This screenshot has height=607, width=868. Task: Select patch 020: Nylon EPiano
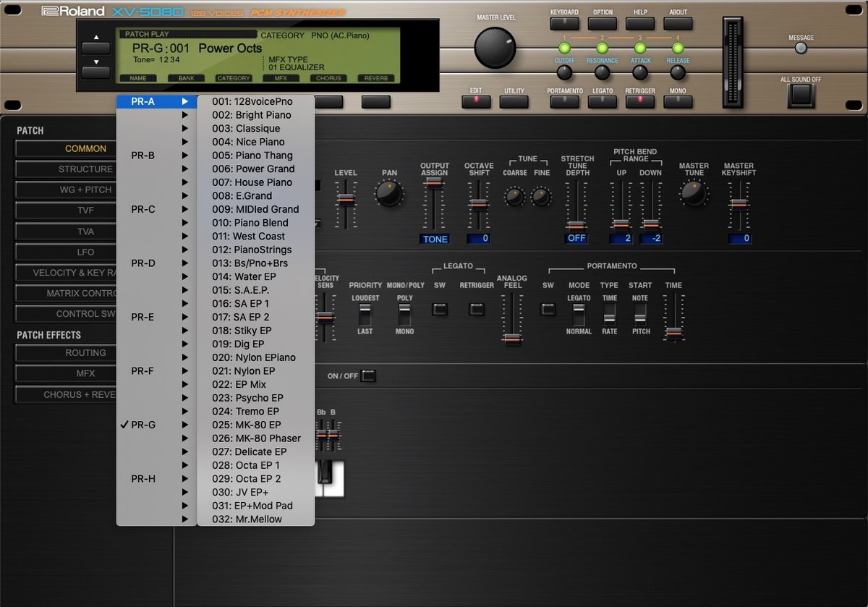[x=256, y=357]
